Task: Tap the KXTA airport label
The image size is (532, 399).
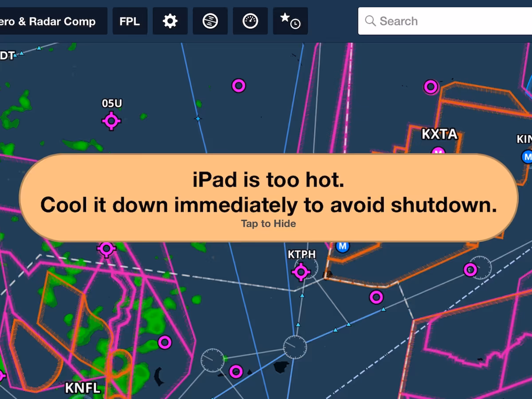Action: click(x=439, y=134)
